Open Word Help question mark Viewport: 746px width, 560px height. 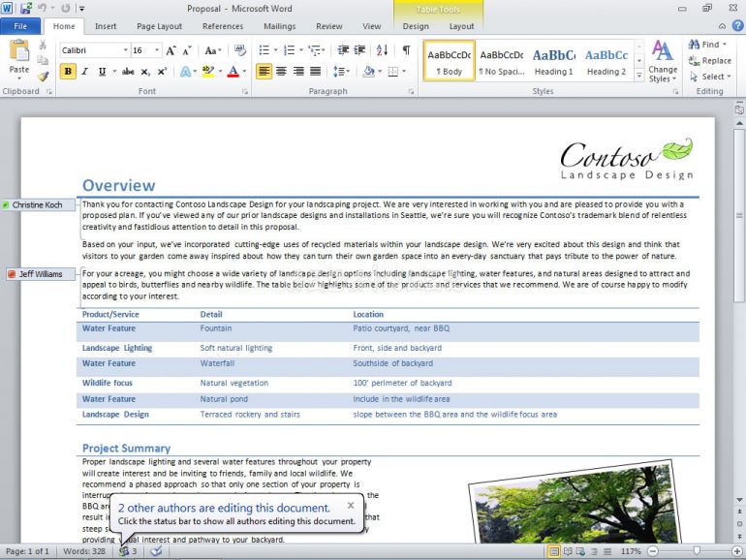(x=738, y=26)
